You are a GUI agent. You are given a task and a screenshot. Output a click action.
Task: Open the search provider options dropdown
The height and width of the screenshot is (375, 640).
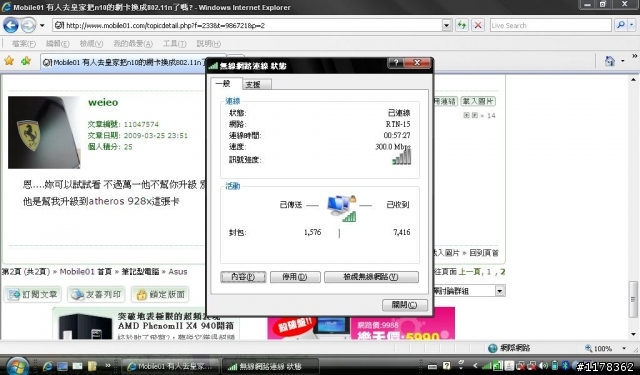(x=631, y=25)
